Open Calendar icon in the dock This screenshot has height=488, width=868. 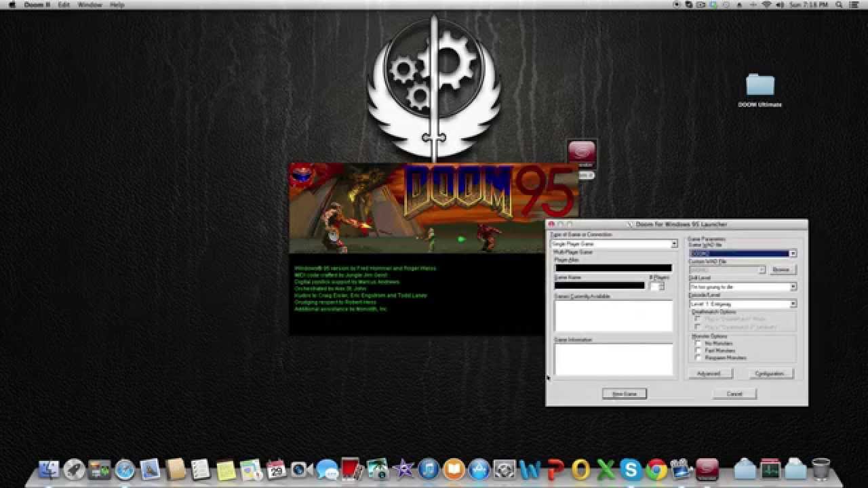pos(276,469)
